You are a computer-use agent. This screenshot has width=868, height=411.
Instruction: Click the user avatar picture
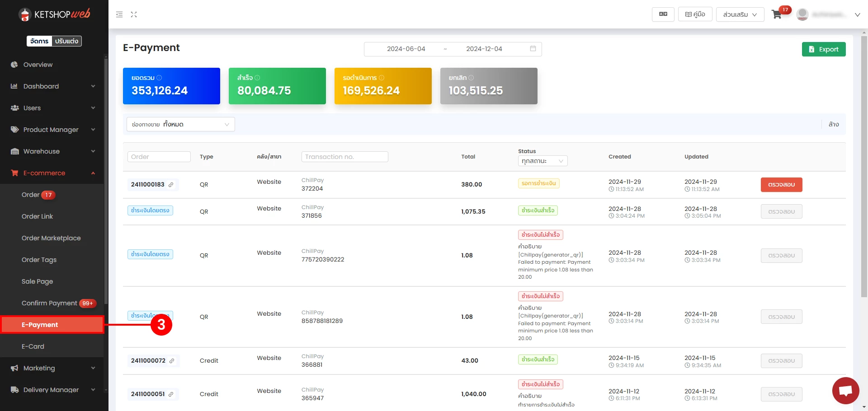click(x=802, y=14)
